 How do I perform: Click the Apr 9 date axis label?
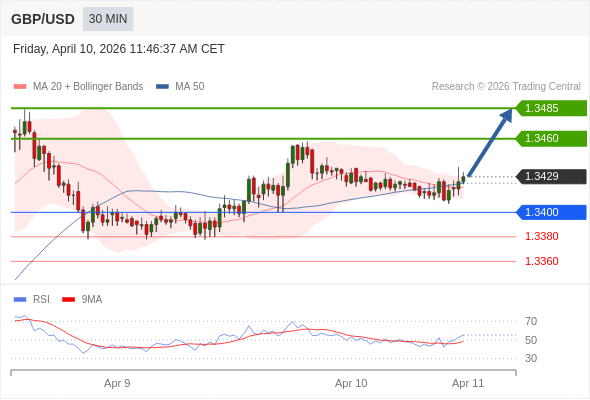pos(117,383)
